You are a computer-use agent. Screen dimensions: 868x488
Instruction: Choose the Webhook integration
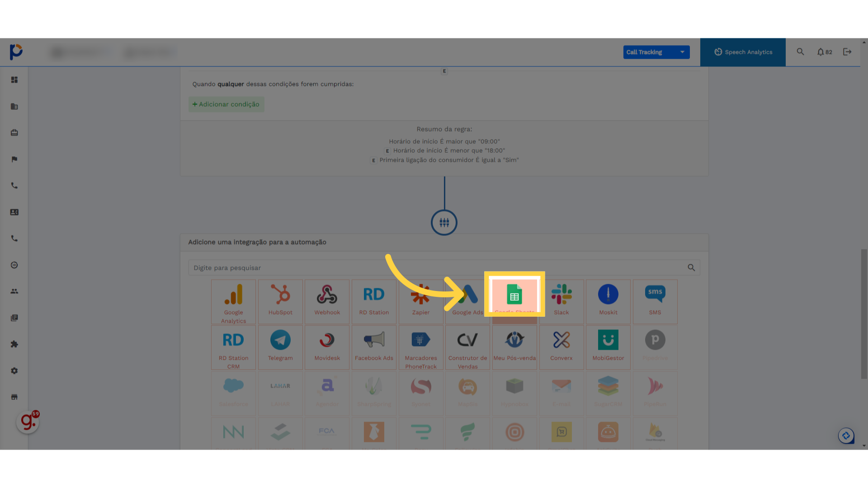tap(327, 301)
